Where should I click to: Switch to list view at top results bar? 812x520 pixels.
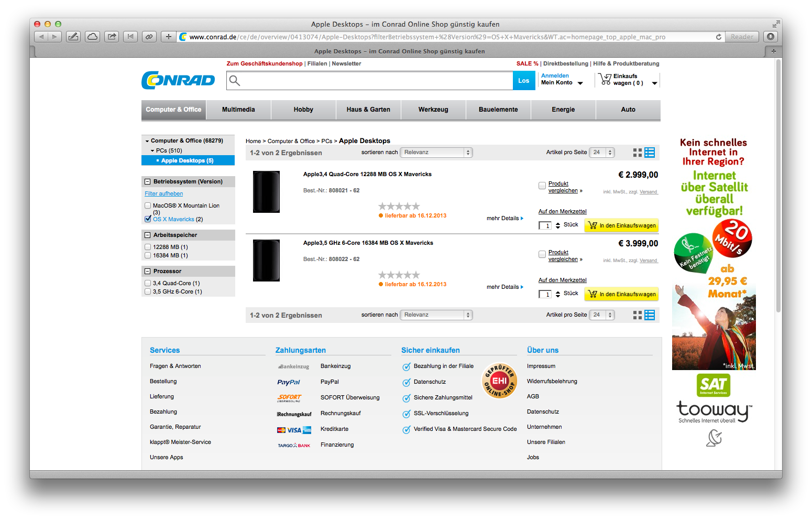click(x=650, y=153)
